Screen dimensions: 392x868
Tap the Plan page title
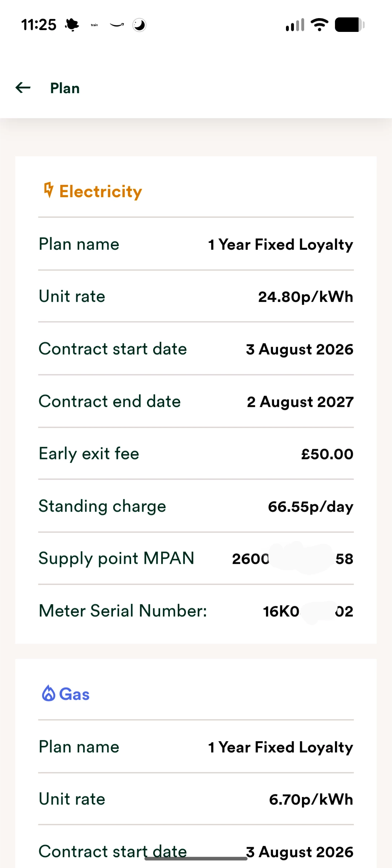65,88
